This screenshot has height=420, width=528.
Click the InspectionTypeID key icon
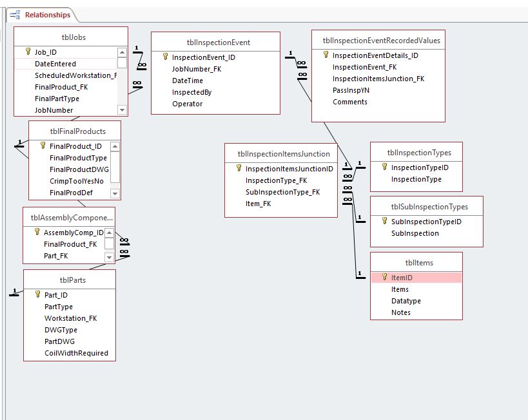(384, 167)
